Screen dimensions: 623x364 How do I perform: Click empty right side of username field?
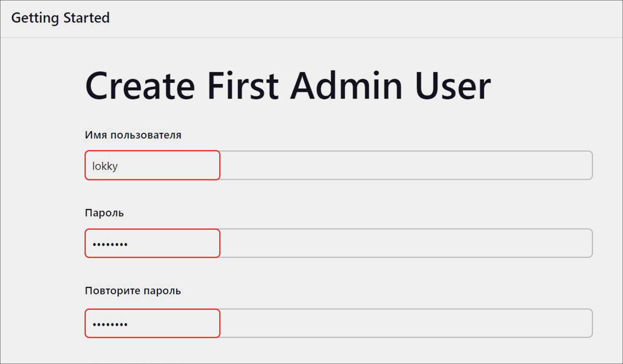coord(485,165)
